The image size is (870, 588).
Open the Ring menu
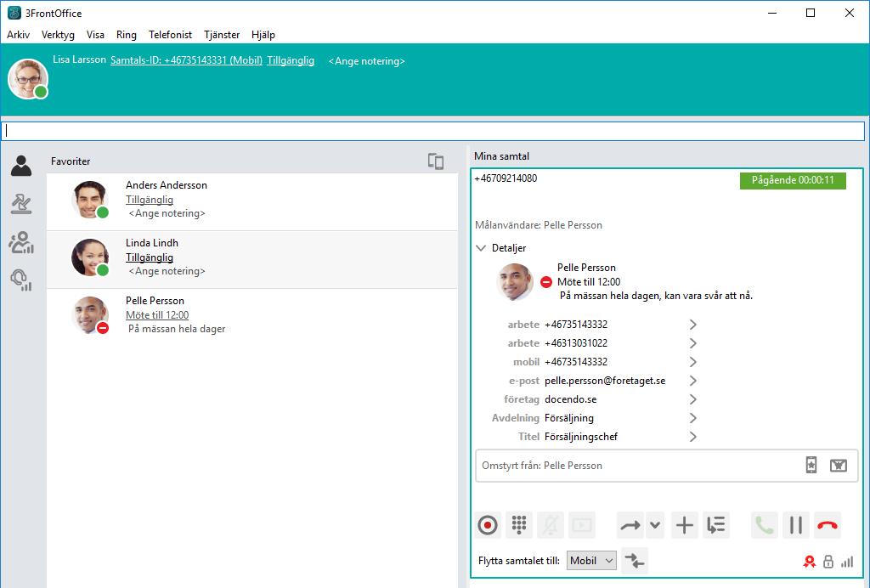(x=127, y=34)
